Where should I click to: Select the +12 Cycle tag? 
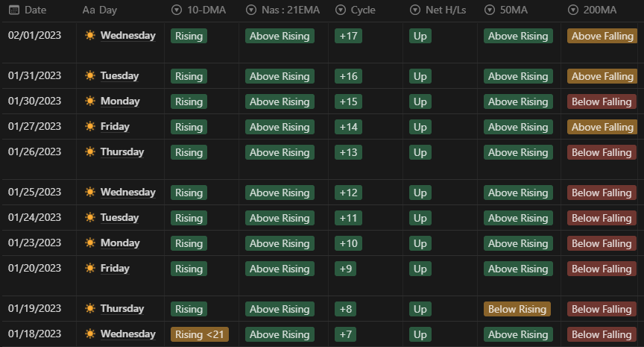coord(348,193)
